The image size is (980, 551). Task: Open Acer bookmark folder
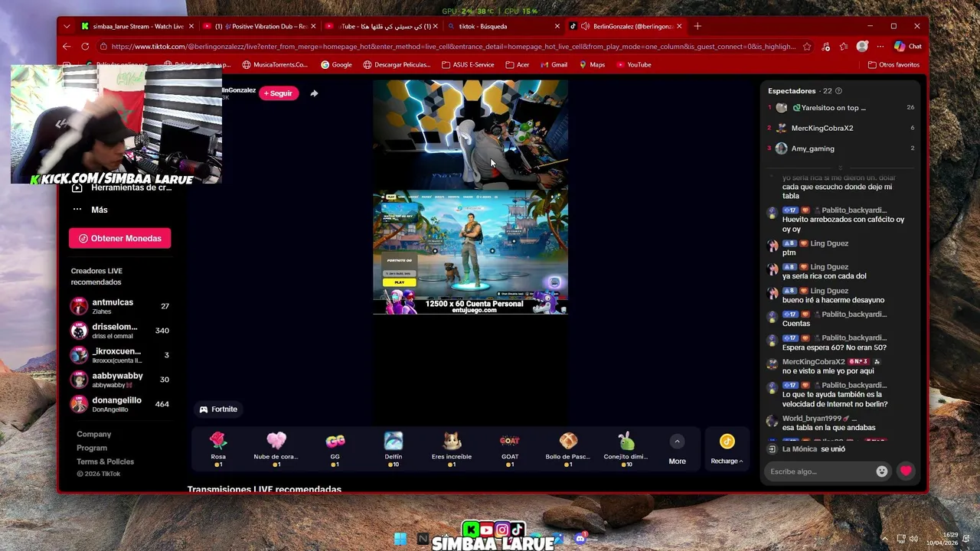[x=517, y=65]
